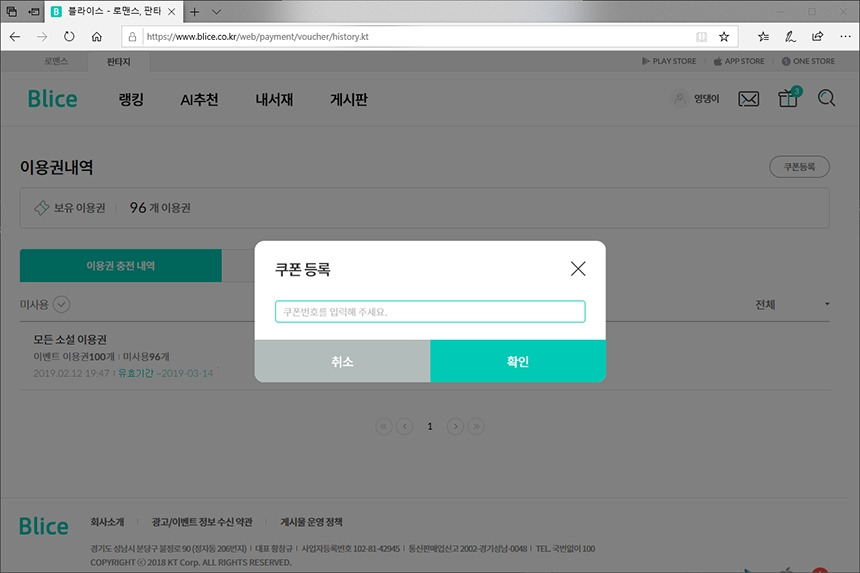Go to first page pagination icon

383,426
